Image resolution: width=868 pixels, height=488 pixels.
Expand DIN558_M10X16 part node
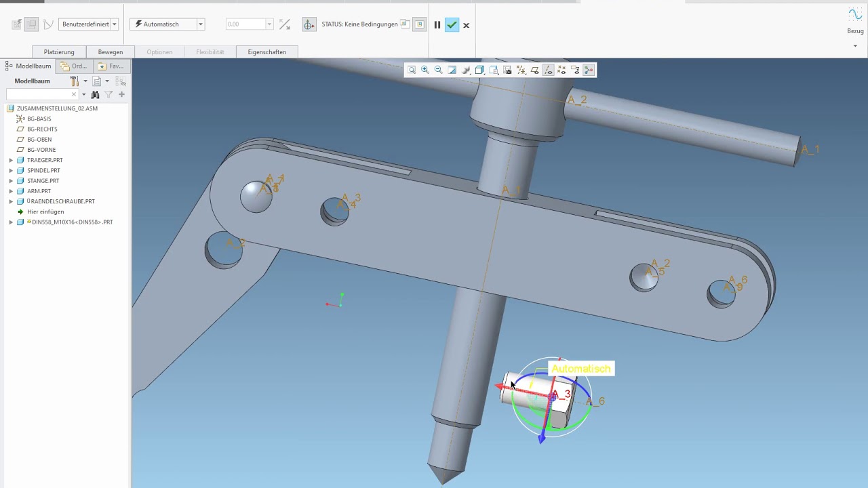(x=11, y=222)
